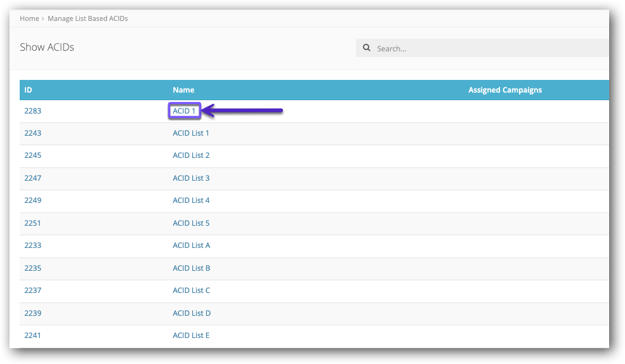
Task: Open ACID List 4 details
Action: tap(190, 200)
